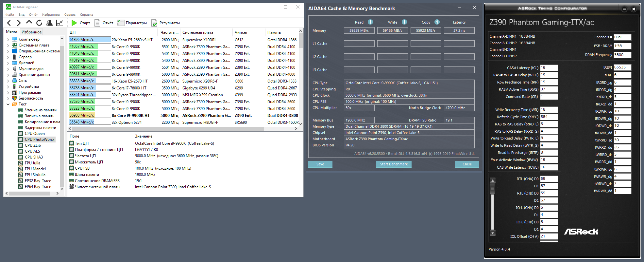Expand the Сервер tree node
Image resolution: width=644 pixels, height=262 pixels.
click(8, 57)
